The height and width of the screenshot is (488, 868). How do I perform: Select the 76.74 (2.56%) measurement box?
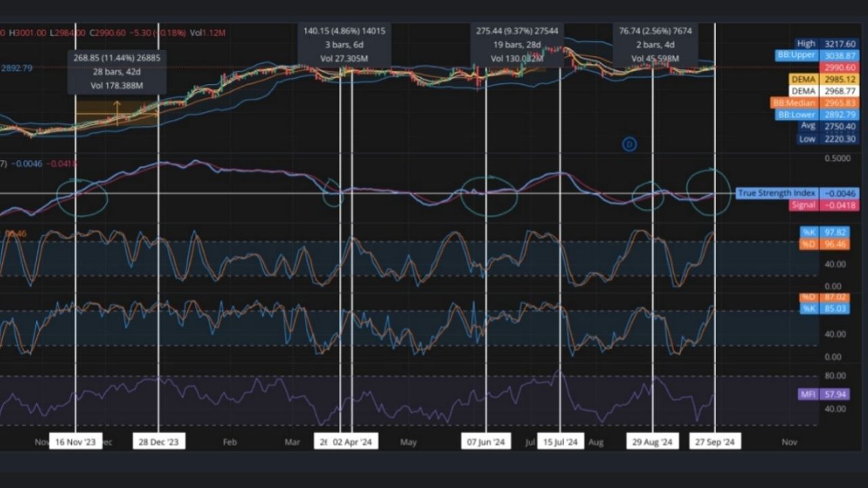[x=655, y=45]
